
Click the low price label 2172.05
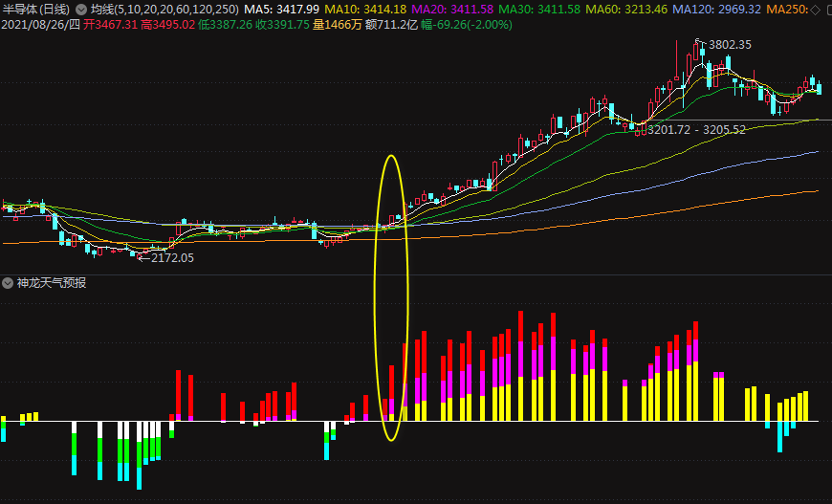tap(172, 258)
